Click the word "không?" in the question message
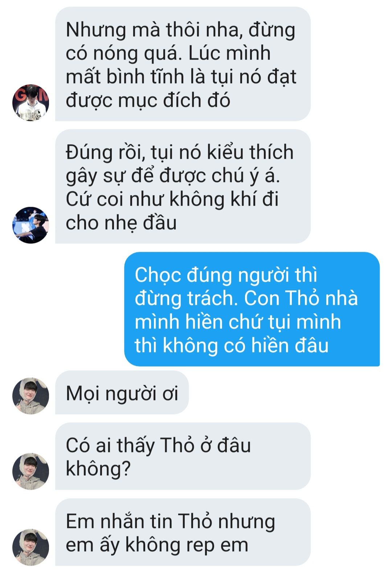The height and width of the screenshot is (573, 392). [x=98, y=469]
